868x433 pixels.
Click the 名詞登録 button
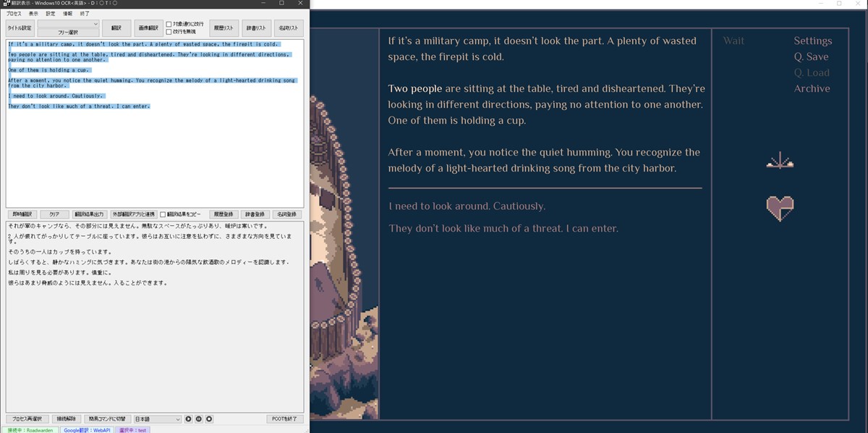[x=289, y=214]
